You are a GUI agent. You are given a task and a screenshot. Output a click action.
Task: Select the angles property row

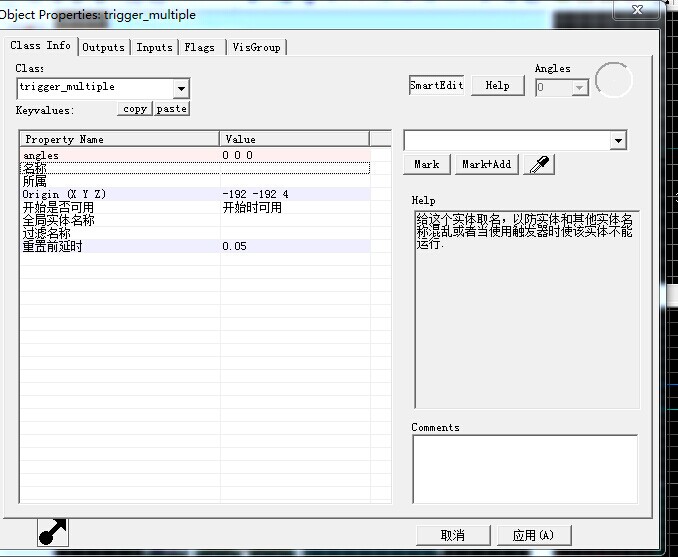click(195, 155)
